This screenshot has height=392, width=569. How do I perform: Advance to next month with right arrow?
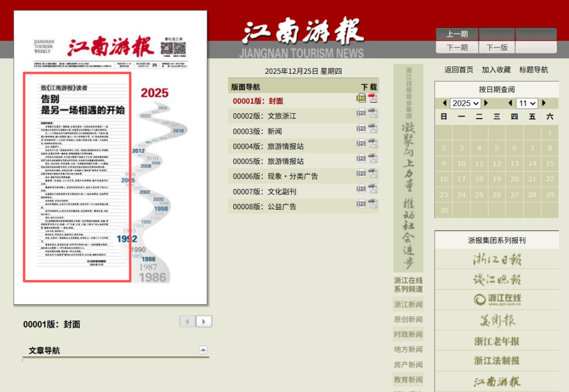pyautogui.click(x=544, y=103)
